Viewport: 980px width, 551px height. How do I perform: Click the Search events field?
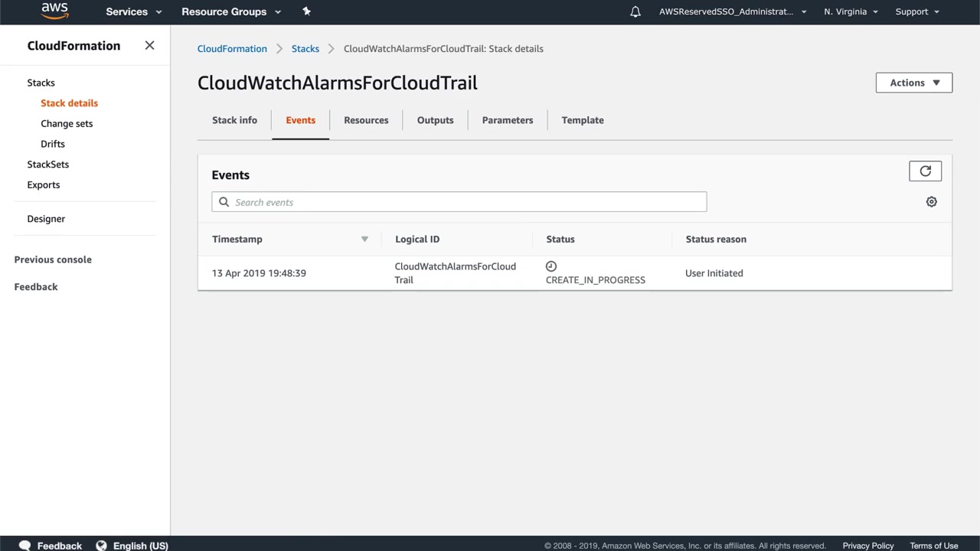[459, 202]
